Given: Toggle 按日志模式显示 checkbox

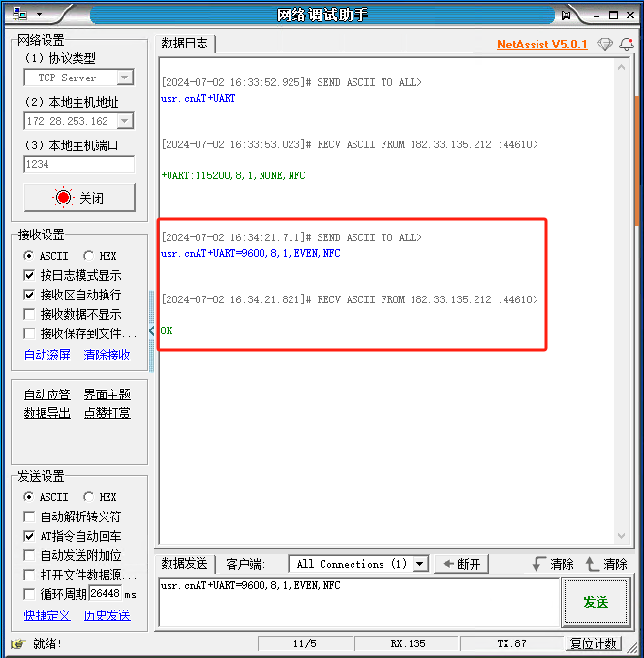Looking at the screenshot, I should point(29,276).
